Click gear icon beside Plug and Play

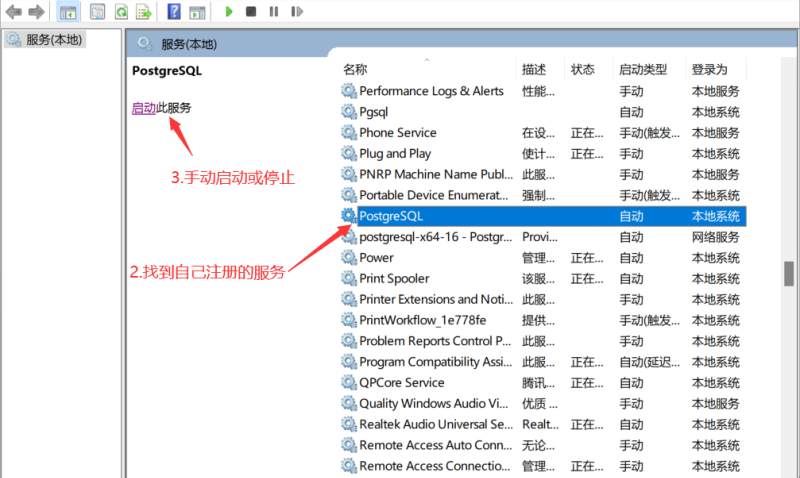click(349, 154)
